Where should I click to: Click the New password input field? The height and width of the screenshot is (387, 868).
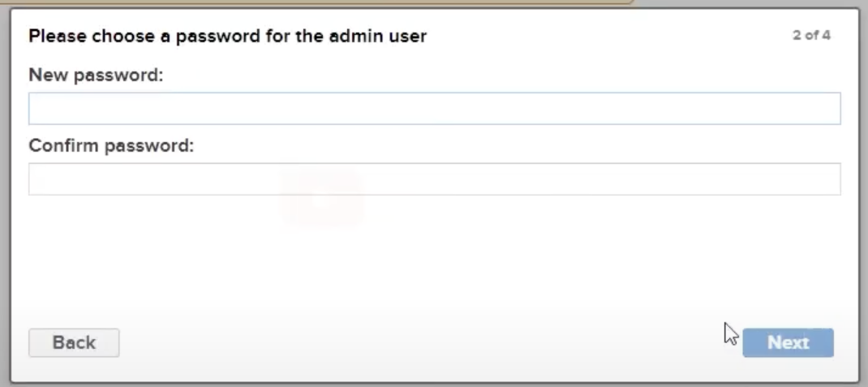pos(434,109)
